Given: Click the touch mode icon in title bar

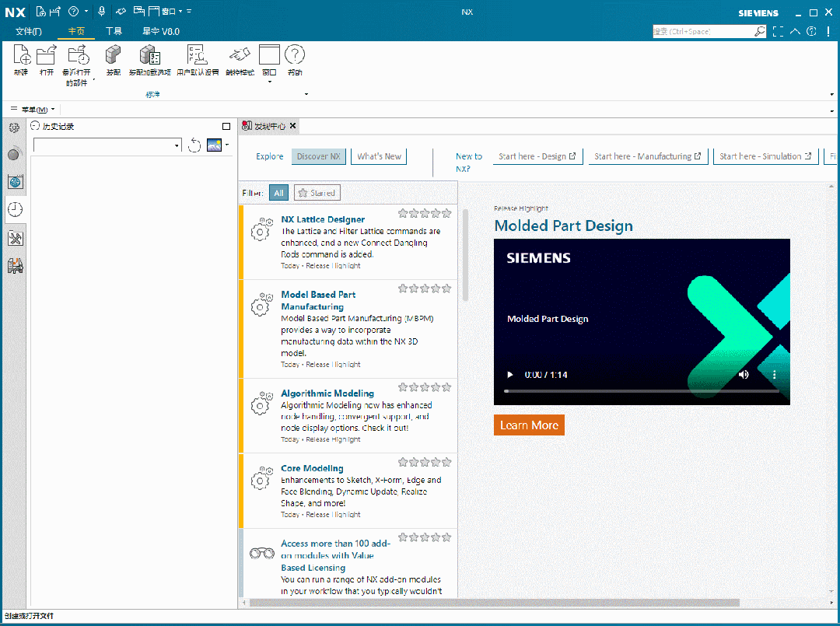Looking at the screenshot, I should pyautogui.click(x=121, y=11).
